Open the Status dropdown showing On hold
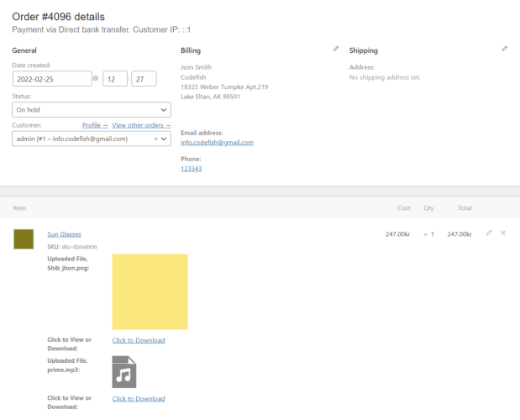The image size is (520, 420). click(x=92, y=110)
